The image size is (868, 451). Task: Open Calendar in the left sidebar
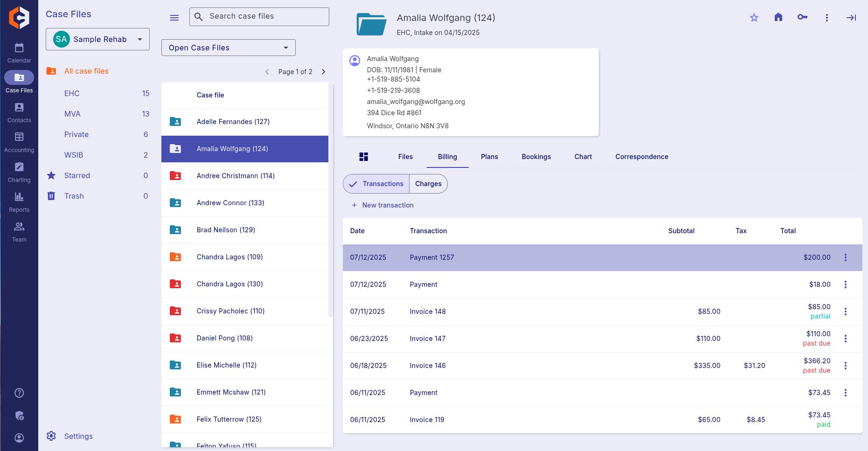pos(19,53)
